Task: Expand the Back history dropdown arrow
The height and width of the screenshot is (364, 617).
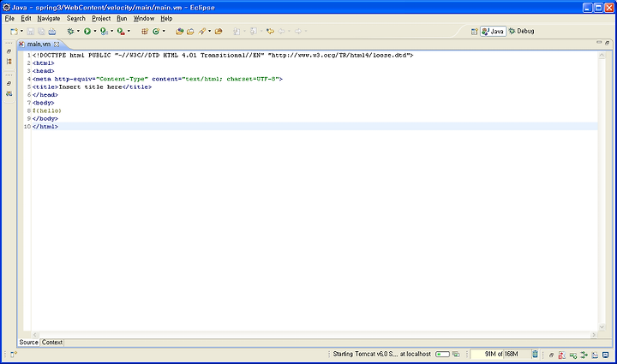Action: click(x=289, y=32)
